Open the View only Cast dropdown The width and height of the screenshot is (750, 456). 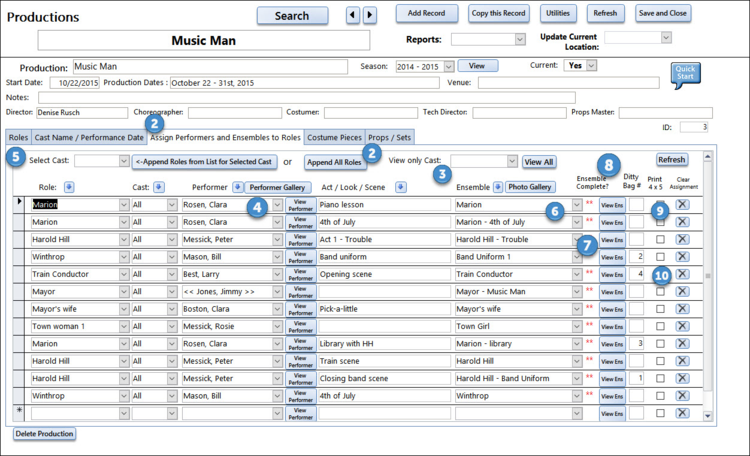[x=512, y=161]
